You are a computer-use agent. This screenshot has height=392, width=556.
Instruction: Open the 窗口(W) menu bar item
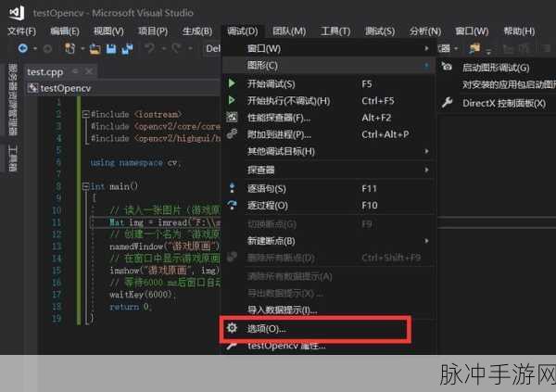coord(472,32)
